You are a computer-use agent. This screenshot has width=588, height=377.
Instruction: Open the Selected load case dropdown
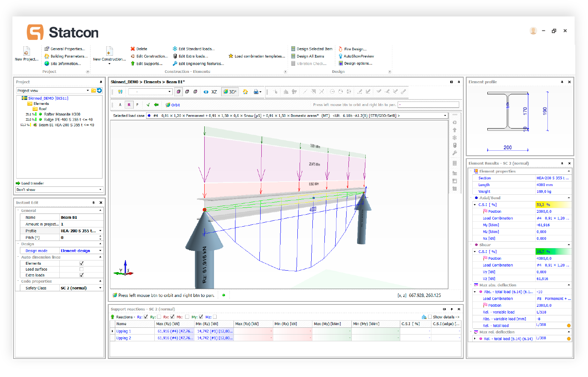pyautogui.click(x=445, y=116)
